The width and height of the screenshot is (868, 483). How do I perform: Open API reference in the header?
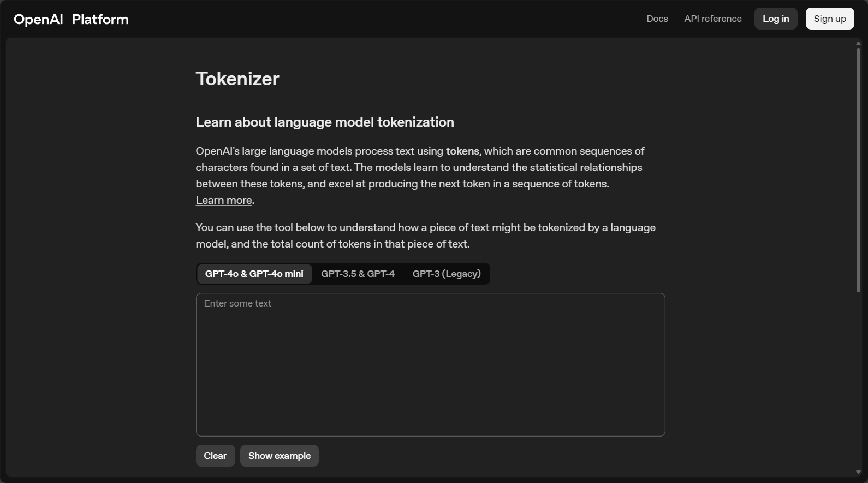713,19
